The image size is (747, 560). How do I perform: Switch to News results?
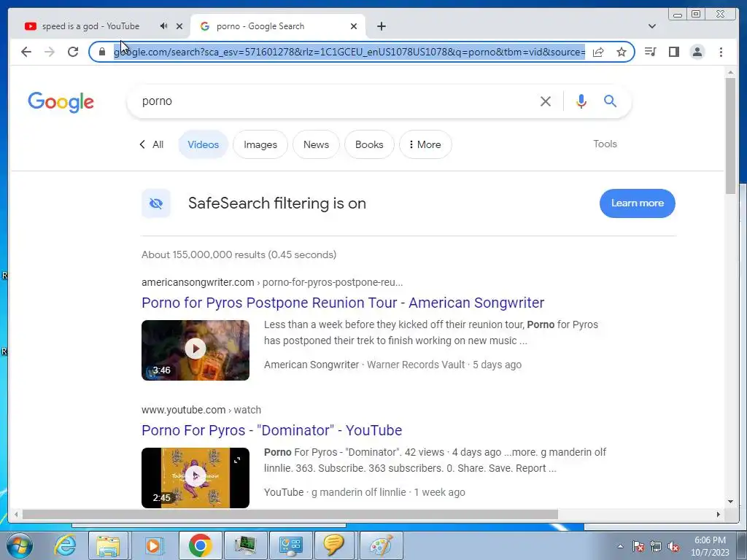[316, 144]
